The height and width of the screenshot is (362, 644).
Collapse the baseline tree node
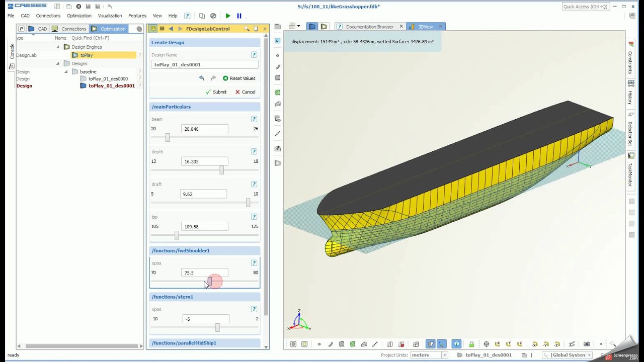pos(66,71)
